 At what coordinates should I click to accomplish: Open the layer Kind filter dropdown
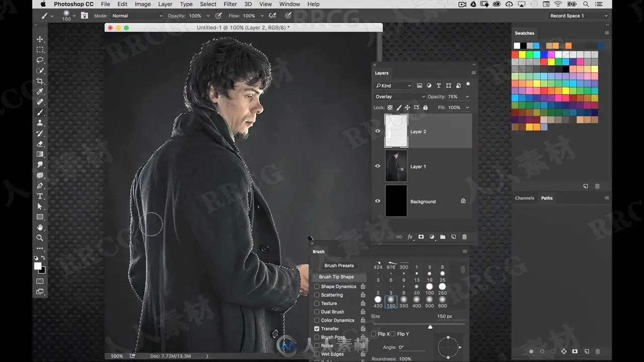(393, 85)
